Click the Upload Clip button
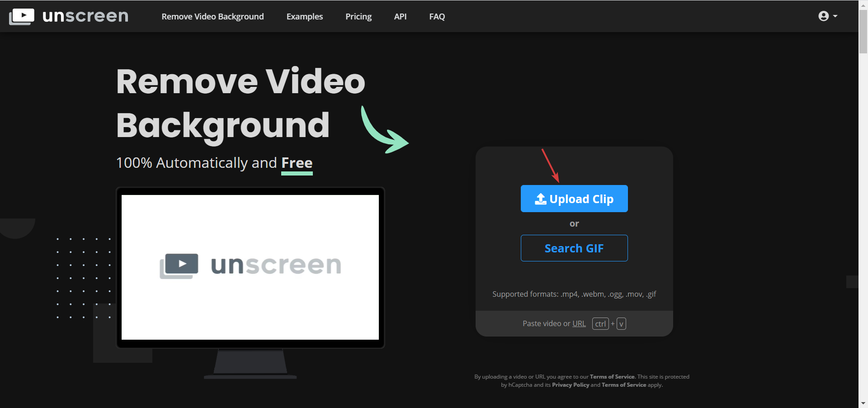Screen dimensions: 868x408 click(x=574, y=199)
